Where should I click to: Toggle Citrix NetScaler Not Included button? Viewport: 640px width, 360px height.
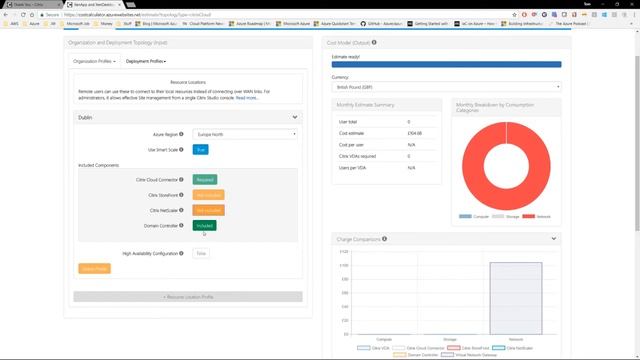pos(209,210)
